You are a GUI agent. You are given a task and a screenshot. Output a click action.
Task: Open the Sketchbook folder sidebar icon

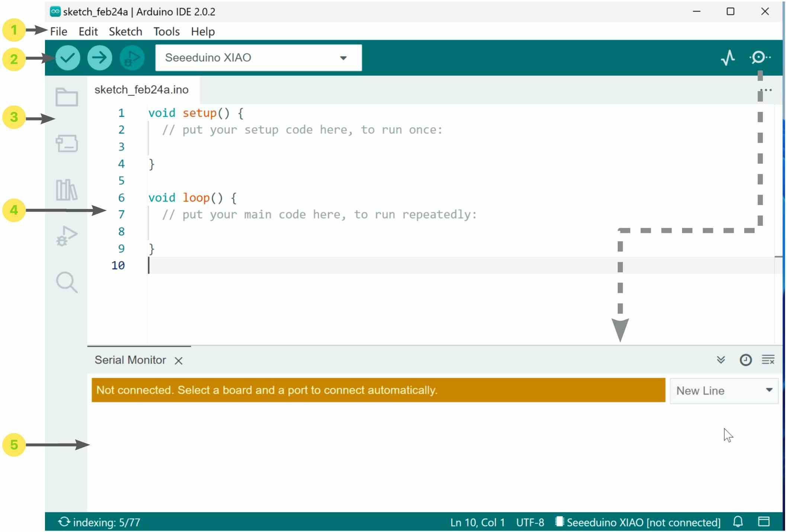pyautogui.click(x=67, y=97)
